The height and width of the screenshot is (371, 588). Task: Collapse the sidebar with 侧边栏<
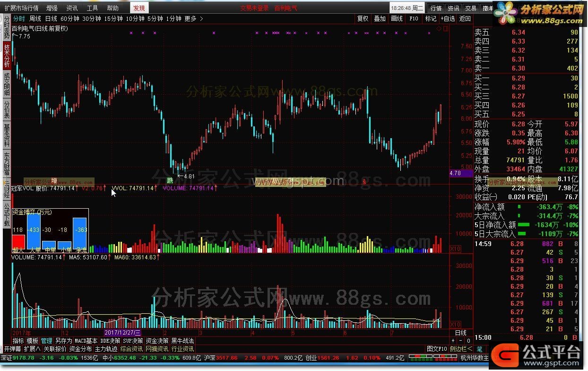tap(461, 349)
